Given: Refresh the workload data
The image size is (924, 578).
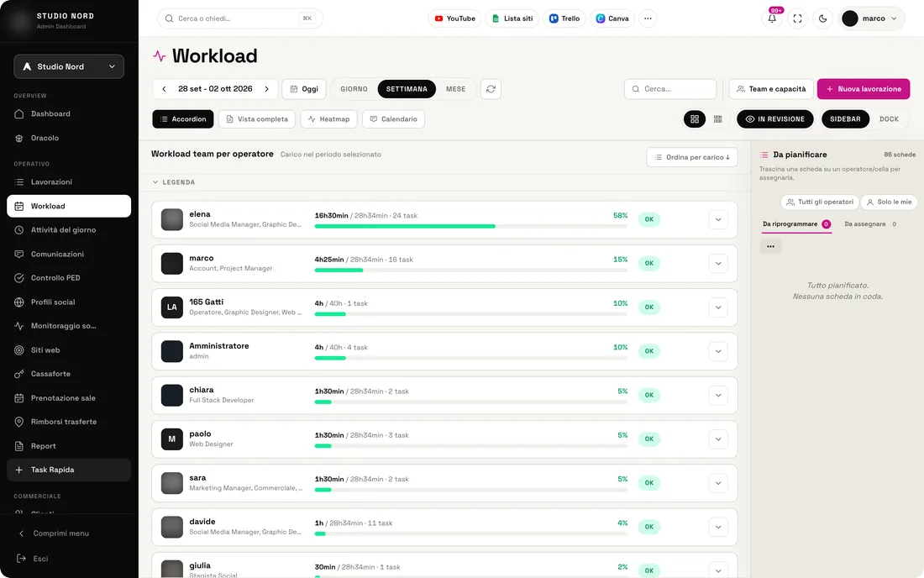Looking at the screenshot, I should [491, 89].
